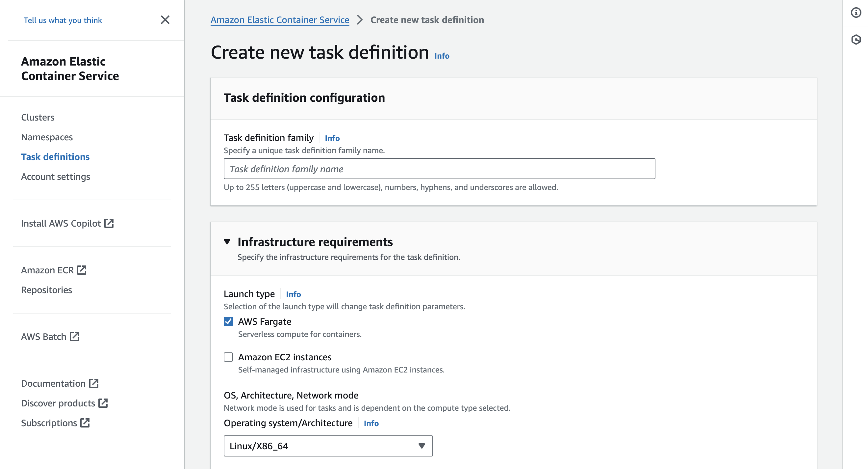This screenshot has width=868, height=469.
Task: Open Namespaces in the sidebar
Action: (x=47, y=137)
